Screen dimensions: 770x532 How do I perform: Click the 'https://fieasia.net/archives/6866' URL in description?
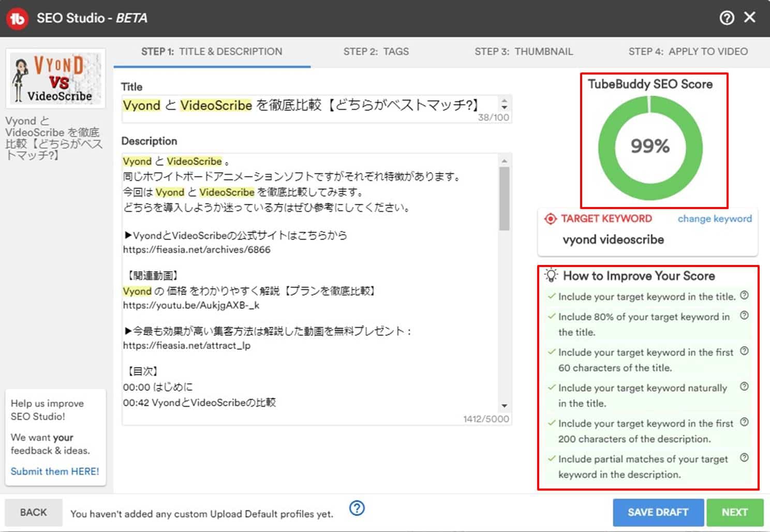pyautogui.click(x=197, y=249)
